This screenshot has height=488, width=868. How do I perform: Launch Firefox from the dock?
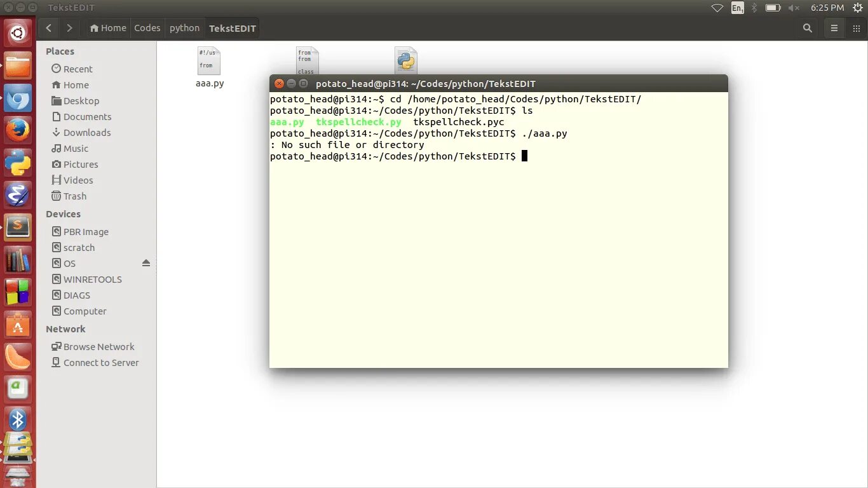18,130
